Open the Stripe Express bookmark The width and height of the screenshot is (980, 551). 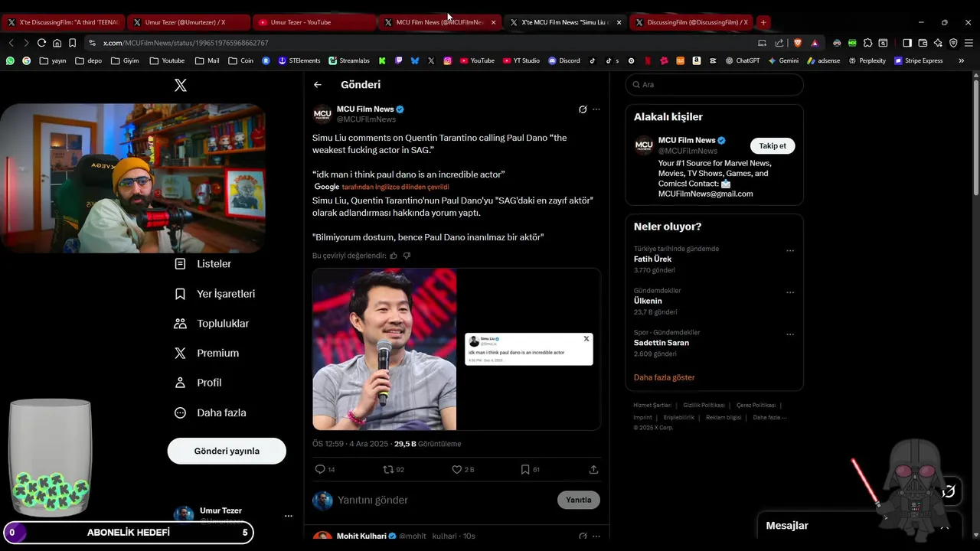pyautogui.click(x=918, y=60)
